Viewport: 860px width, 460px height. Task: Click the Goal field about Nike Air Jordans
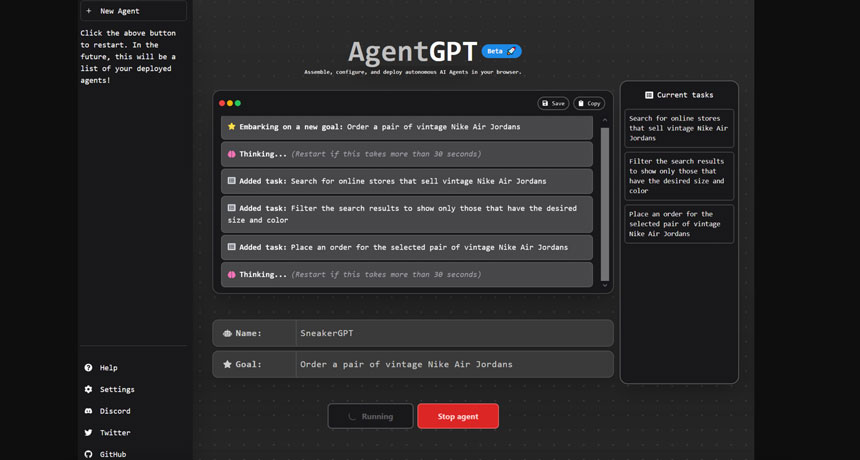[453, 364]
